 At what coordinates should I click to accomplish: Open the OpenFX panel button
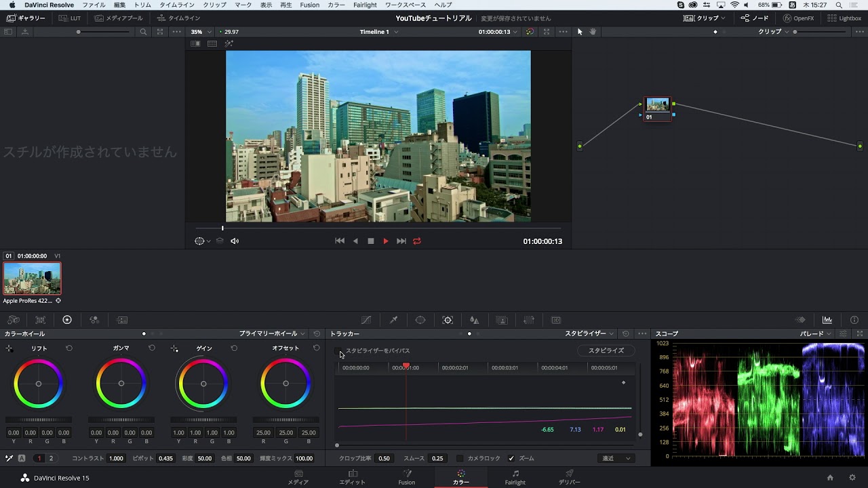[x=797, y=18]
